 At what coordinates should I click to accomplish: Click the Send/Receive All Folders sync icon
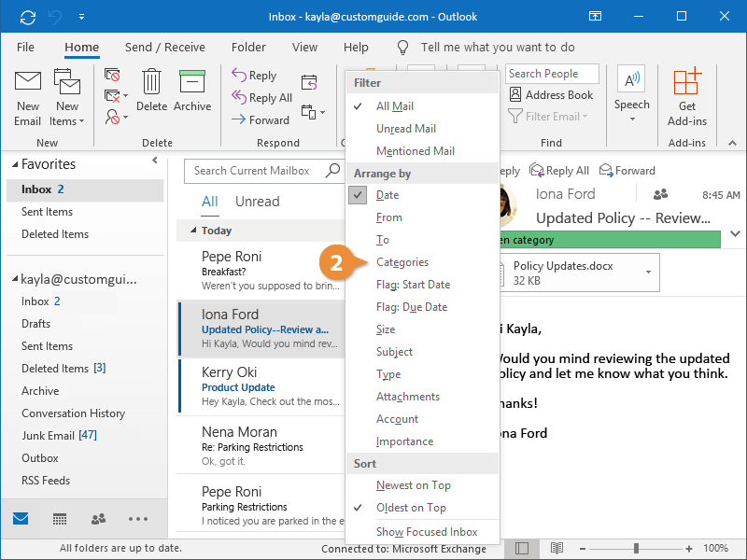tap(28, 17)
